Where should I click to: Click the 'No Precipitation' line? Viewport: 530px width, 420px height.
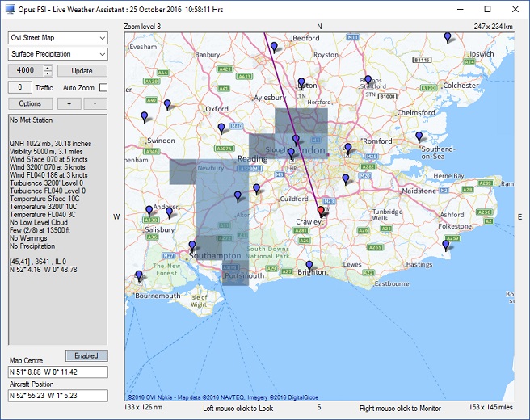pos(32,246)
